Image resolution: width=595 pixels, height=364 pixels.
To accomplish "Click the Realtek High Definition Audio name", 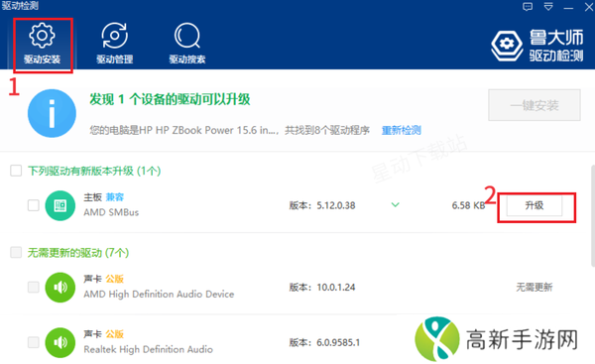I will pos(148,349).
